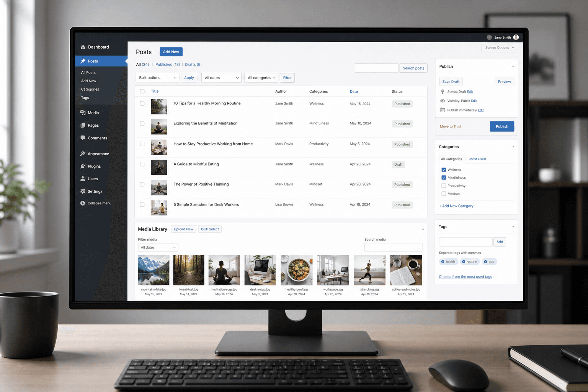Collapse the Publish panel
588x392 pixels.
[513, 67]
